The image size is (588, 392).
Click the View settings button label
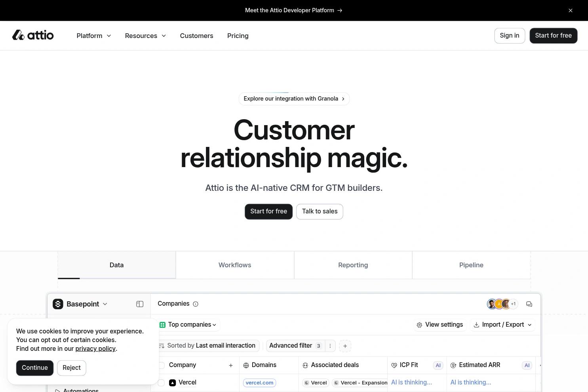(x=444, y=325)
